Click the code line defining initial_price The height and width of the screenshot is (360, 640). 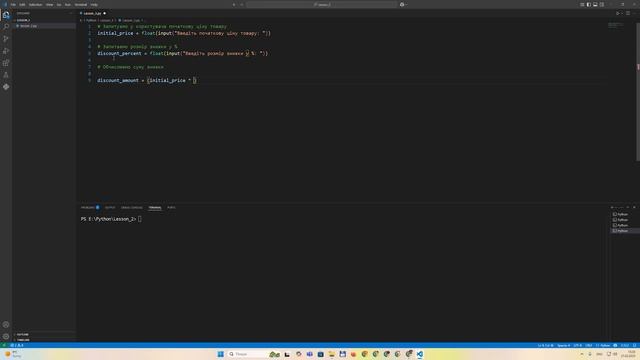pos(184,33)
